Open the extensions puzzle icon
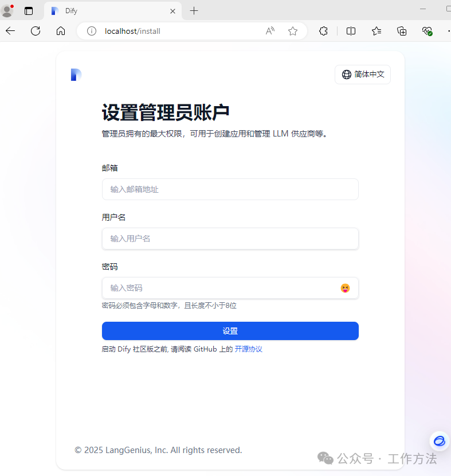Image resolution: width=451 pixels, height=476 pixels. [x=323, y=31]
